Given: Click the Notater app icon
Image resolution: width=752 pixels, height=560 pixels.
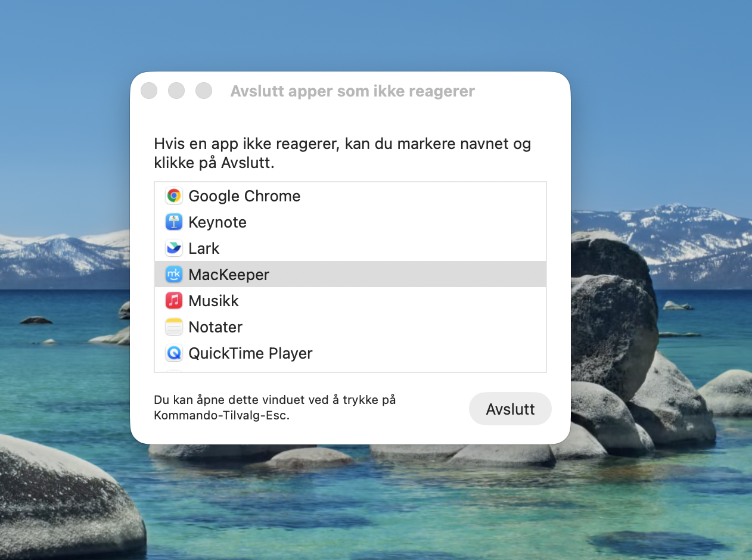Looking at the screenshot, I should tap(174, 327).
